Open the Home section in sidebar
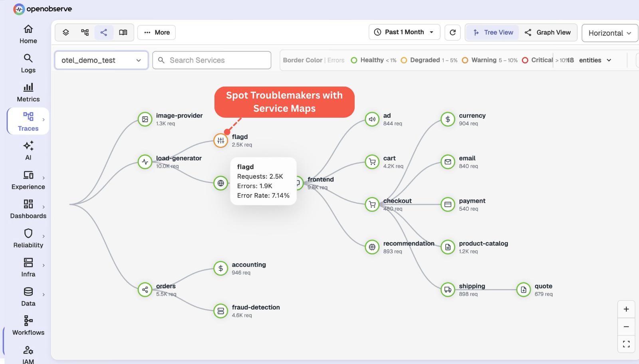The image size is (639, 364). pyautogui.click(x=28, y=34)
